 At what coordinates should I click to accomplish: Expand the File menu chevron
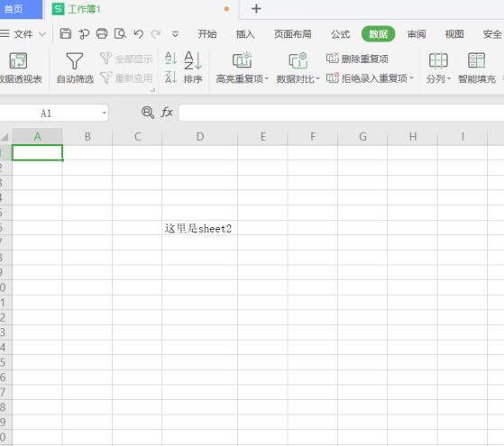[x=42, y=33]
